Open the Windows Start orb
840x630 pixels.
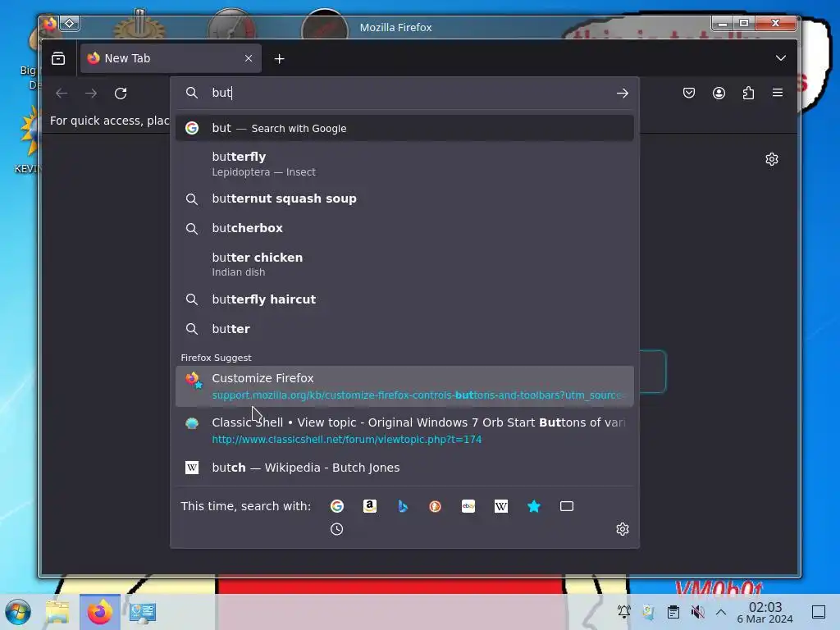click(x=18, y=612)
